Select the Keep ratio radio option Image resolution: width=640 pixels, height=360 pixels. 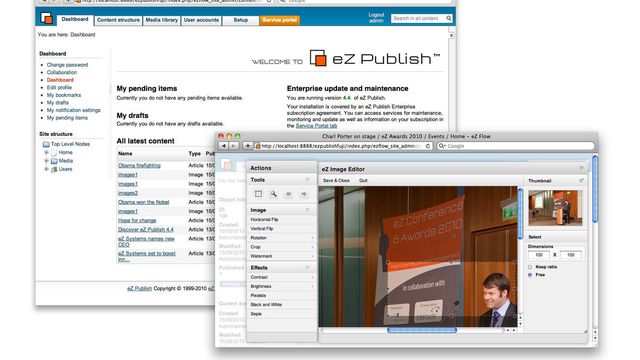(x=530, y=267)
